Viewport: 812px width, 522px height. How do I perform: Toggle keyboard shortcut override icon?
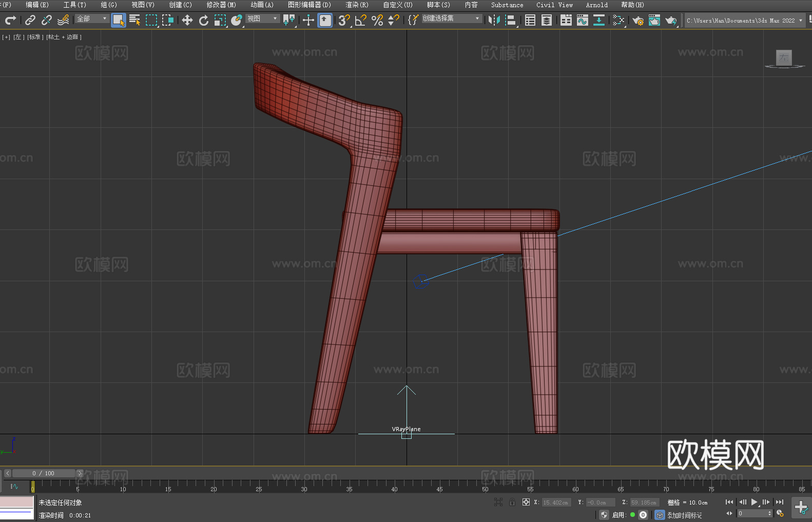[325, 20]
